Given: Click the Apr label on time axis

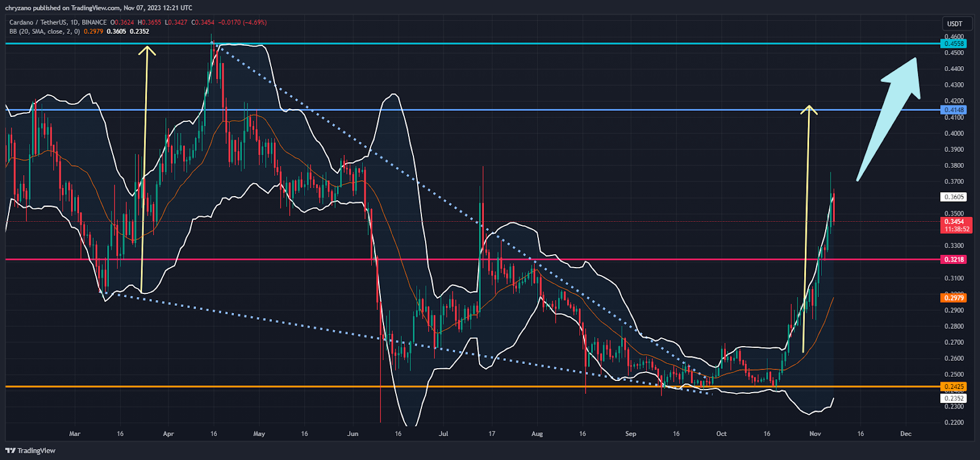Looking at the screenshot, I should click(x=168, y=434).
